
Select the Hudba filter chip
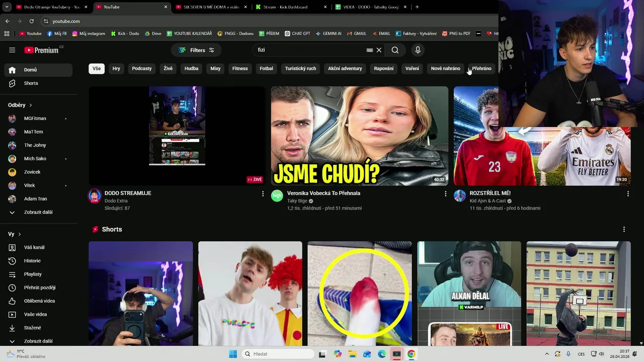(x=191, y=68)
